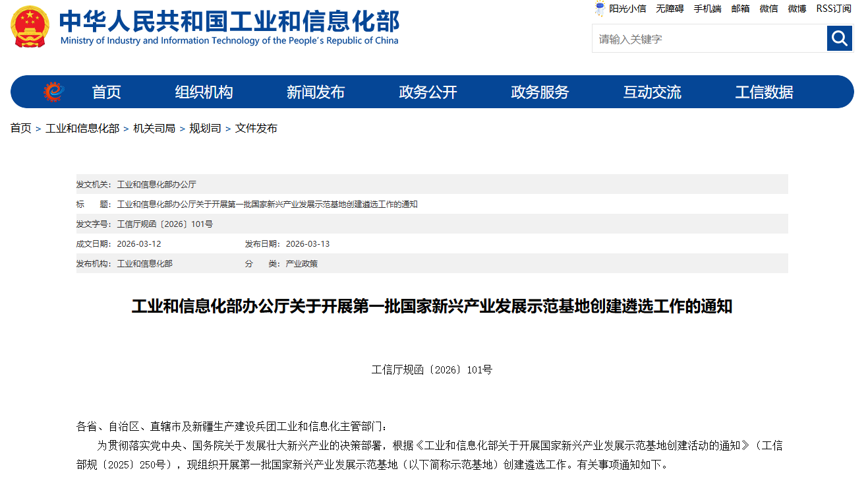The height and width of the screenshot is (477, 868).
Task: Click the 规划司 breadcrumb link
Action: click(x=206, y=129)
